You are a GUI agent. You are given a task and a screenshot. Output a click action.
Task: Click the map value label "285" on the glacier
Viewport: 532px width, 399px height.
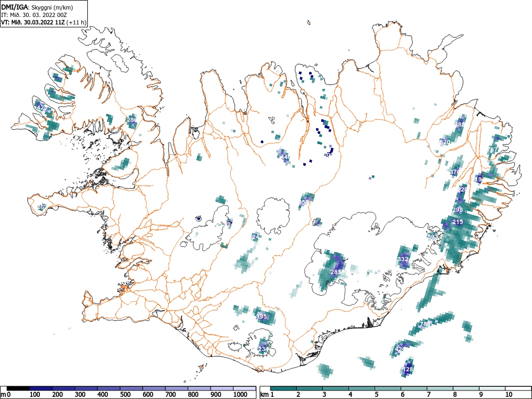coord(336,272)
